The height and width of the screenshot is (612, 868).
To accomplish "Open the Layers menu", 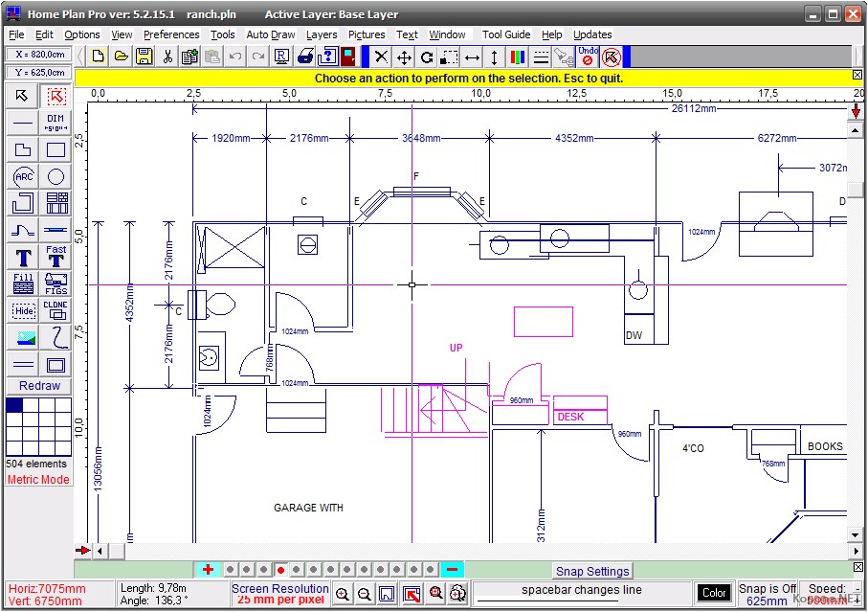I will coord(322,34).
